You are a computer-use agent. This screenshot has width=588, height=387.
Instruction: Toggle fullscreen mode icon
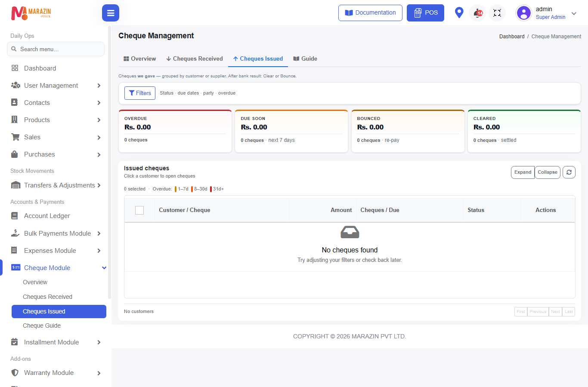pos(497,13)
